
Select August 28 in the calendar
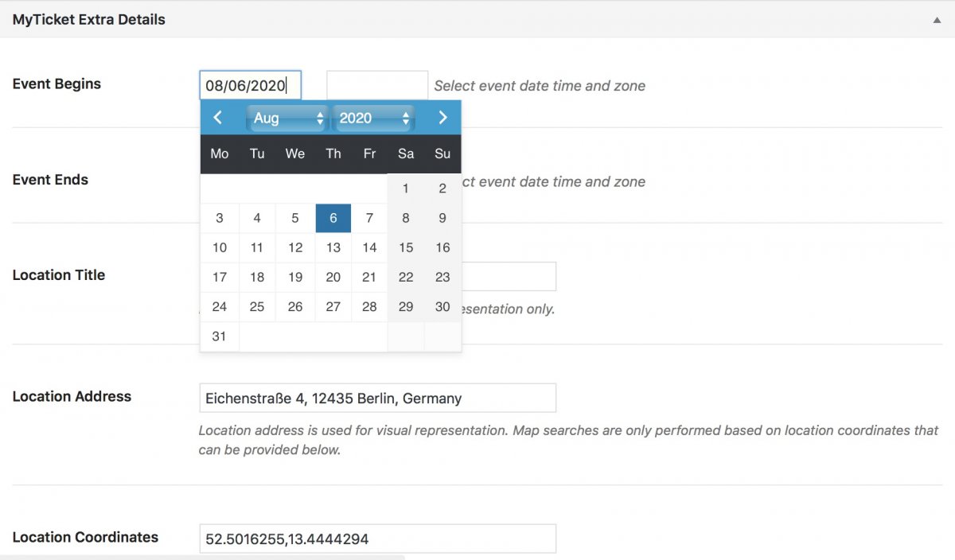pyautogui.click(x=369, y=306)
